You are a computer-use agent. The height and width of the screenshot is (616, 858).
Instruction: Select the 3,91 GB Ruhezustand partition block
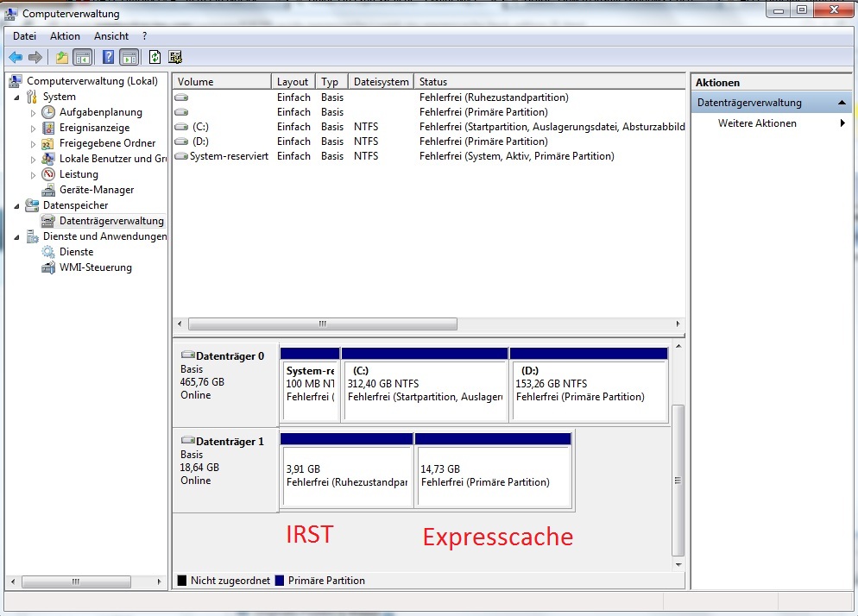tap(346, 470)
